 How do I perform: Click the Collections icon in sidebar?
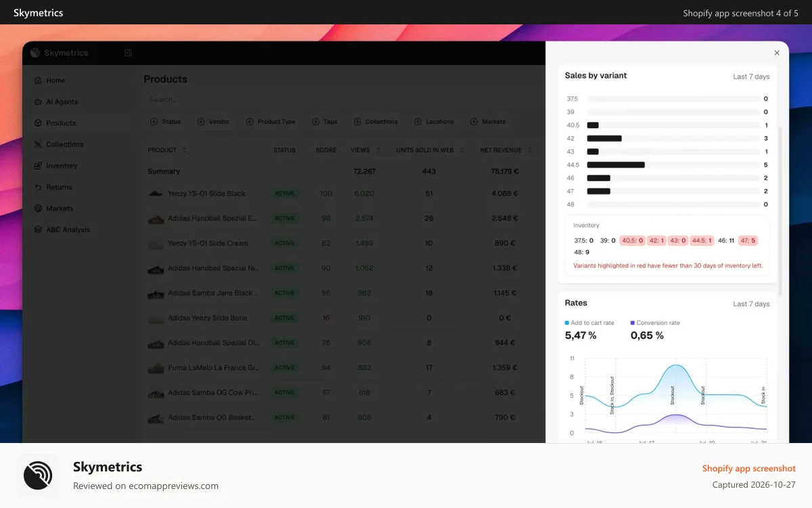[x=38, y=144]
